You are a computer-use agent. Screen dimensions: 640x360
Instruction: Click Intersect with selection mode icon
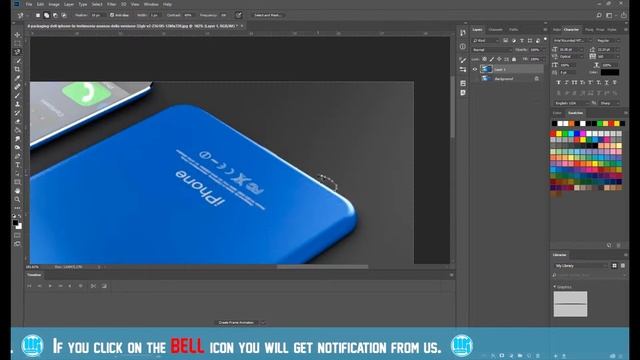tap(64, 15)
